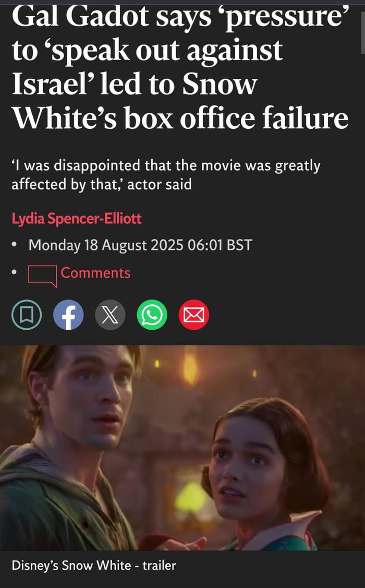Send the article by email icon
The width and height of the screenshot is (365, 588).
(x=194, y=315)
